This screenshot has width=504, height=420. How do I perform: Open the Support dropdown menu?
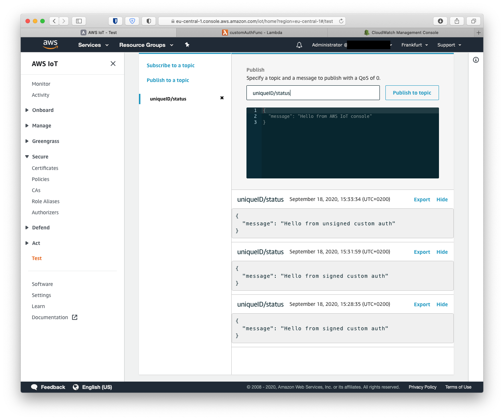point(449,45)
